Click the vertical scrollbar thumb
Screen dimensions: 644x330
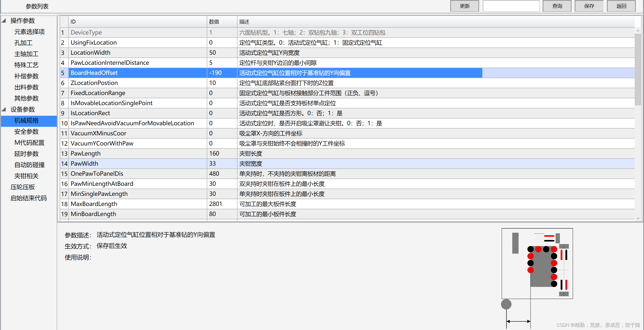[638, 70]
